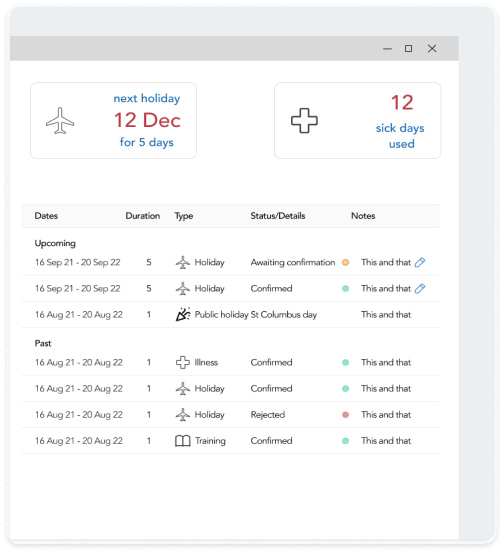
Task: Open the 12 sick days used card
Action: click(x=358, y=121)
